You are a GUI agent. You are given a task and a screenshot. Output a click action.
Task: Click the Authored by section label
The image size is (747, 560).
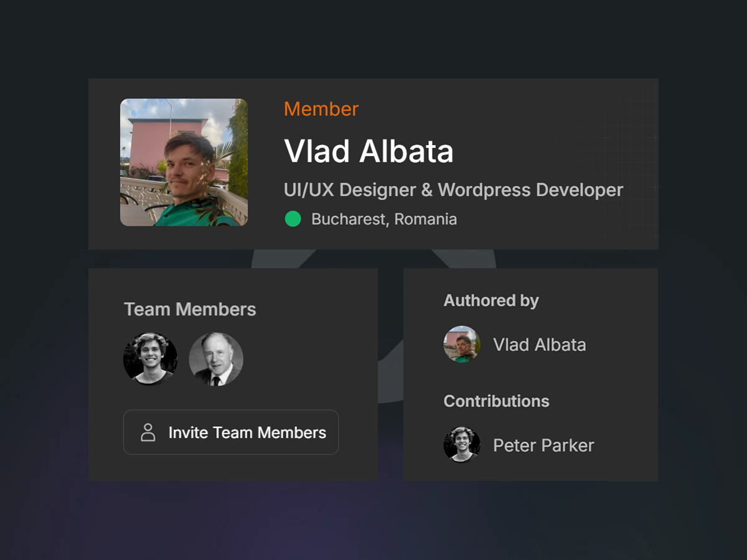(491, 301)
